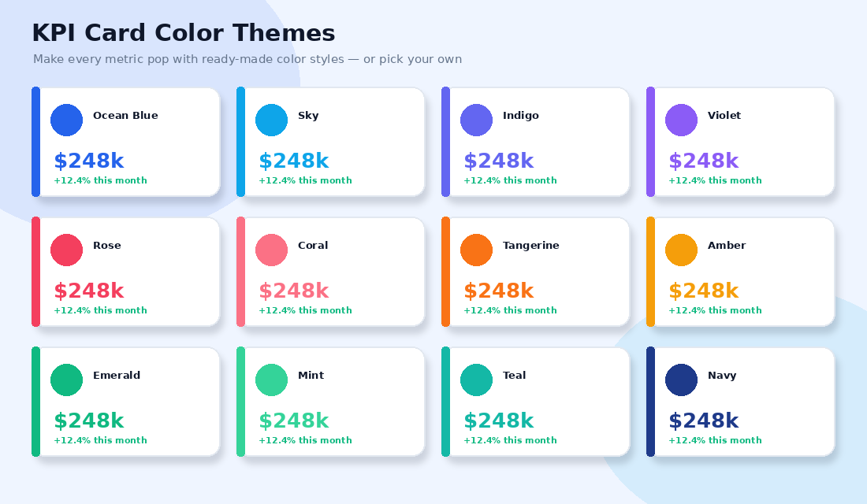Click the $248k value on Mint card
This screenshot has height=504, width=867.
coord(294,421)
